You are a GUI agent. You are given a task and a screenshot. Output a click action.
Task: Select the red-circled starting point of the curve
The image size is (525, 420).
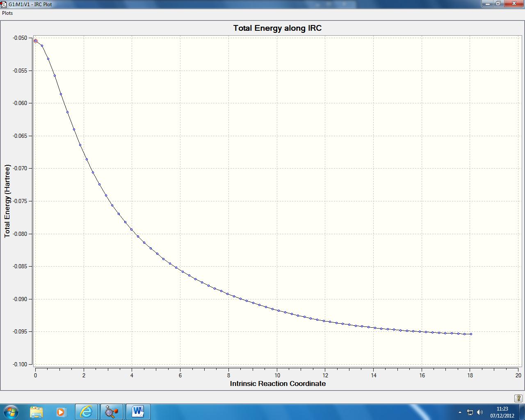click(36, 41)
